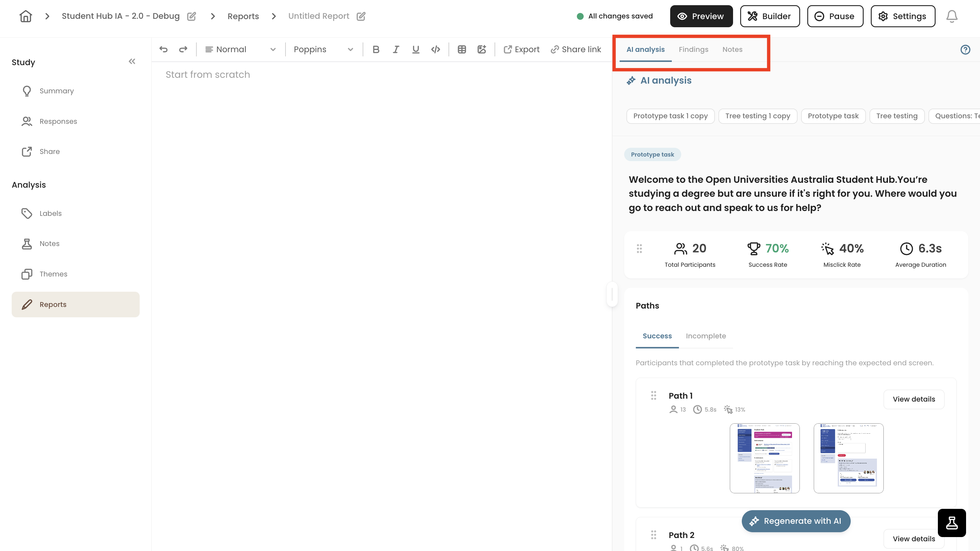The height and width of the screenshot is (551, 980).
Task: Open Themes under Analysis
Action: (75, 274)
